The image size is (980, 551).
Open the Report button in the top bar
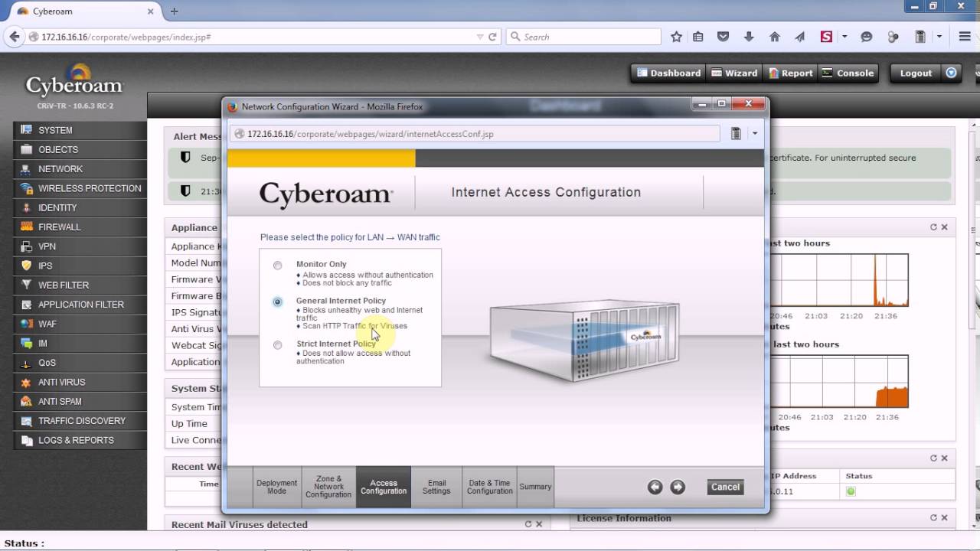[x=790, y=73]
